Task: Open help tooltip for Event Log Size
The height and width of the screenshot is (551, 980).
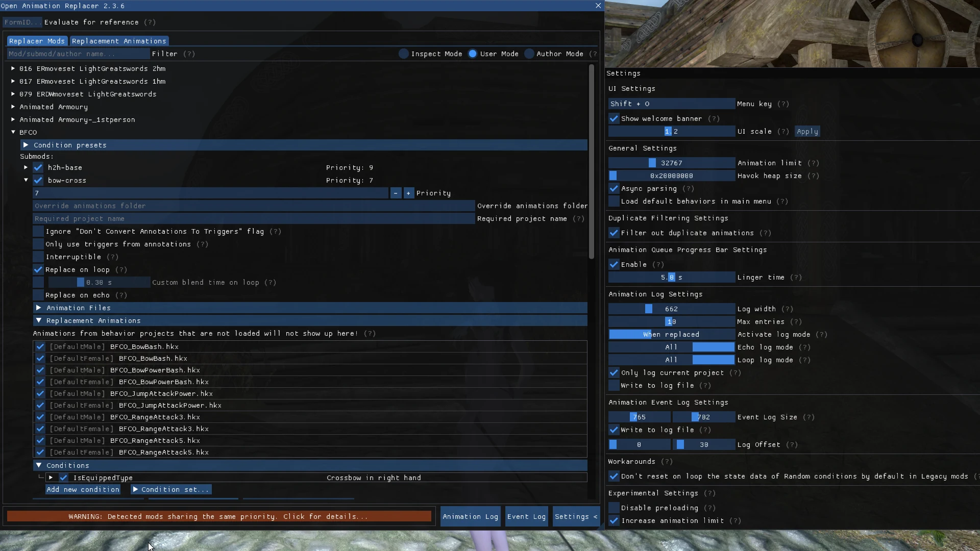Action: click(809, 417)
